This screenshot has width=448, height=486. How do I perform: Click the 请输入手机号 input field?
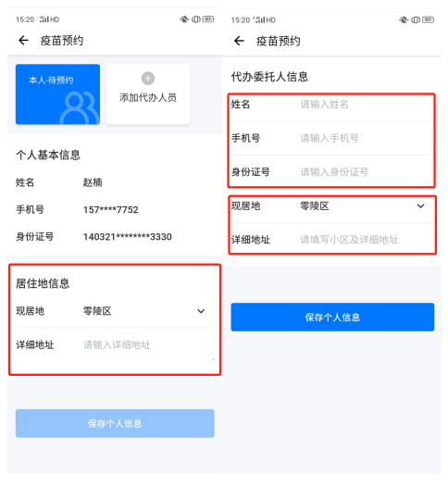(366, 138)
